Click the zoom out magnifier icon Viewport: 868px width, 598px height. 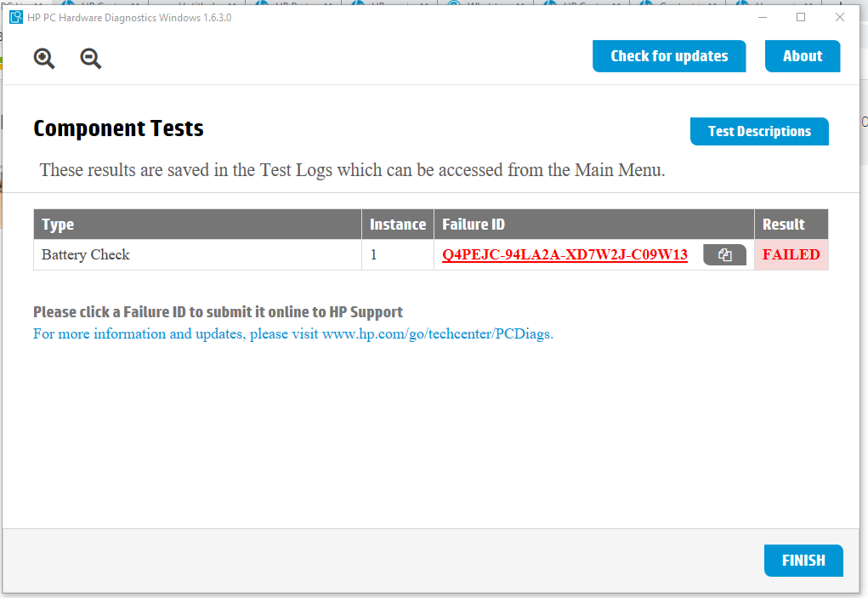[91, 58]
